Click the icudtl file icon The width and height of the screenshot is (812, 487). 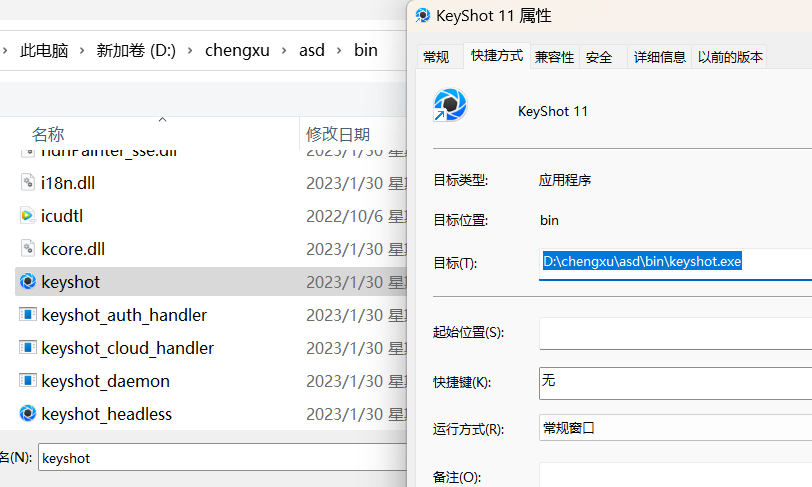click(x=28, y=215)
